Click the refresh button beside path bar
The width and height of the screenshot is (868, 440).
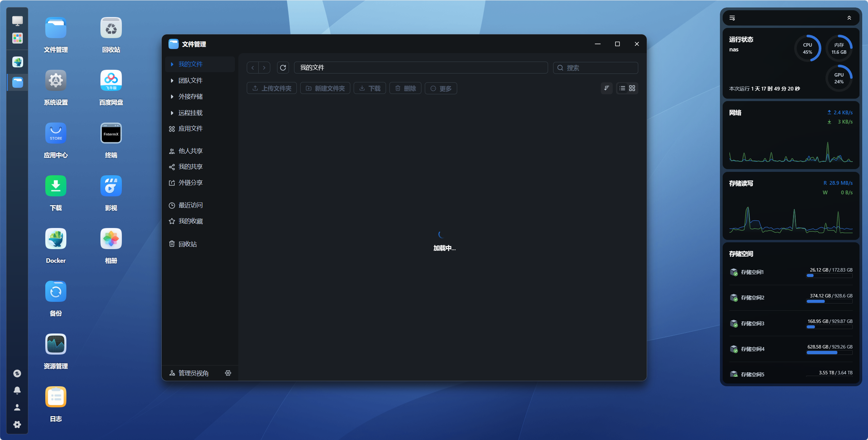283,68
